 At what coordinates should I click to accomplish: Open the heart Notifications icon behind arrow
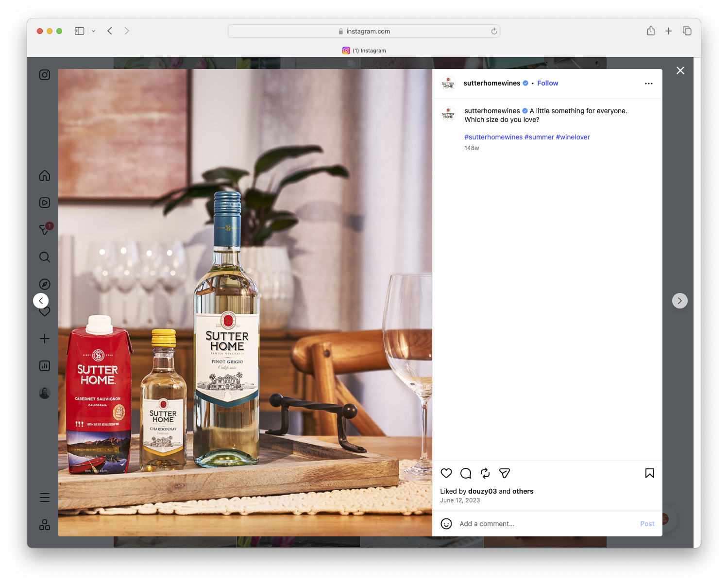pyautogui.click(x=45, y=312)
